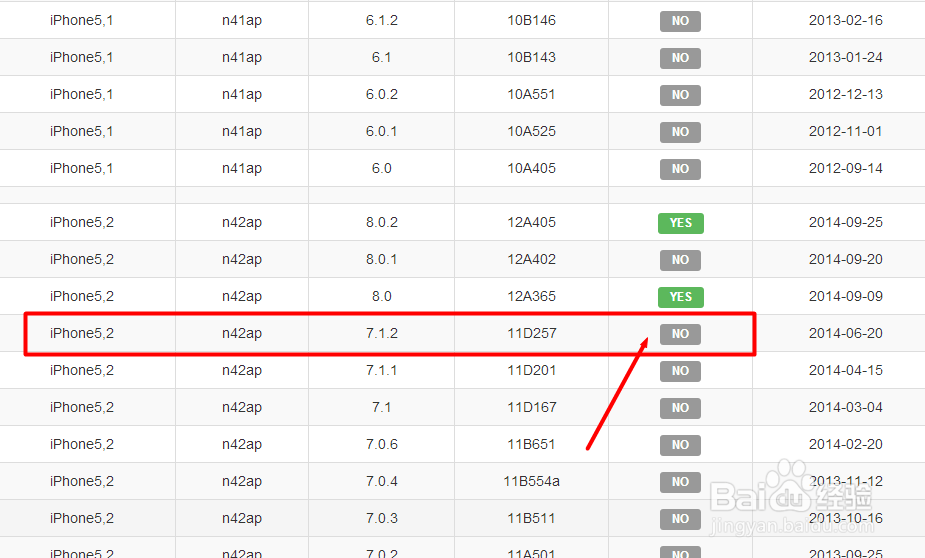Select release date 2012-12-13
The image size is (925, 558).
[845, 94]
